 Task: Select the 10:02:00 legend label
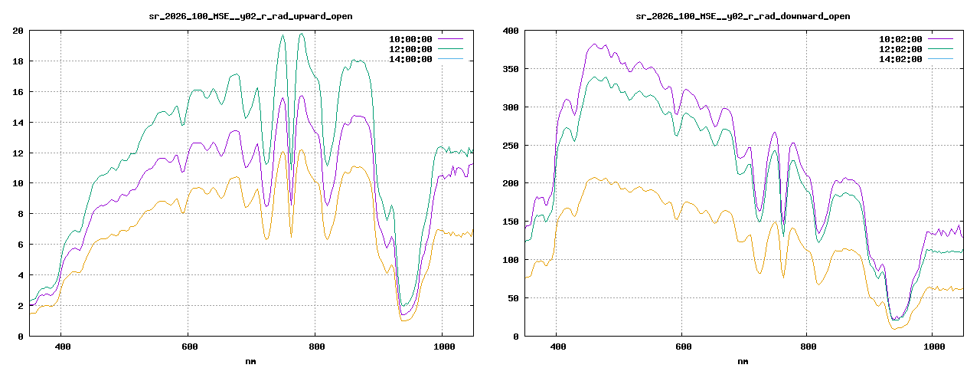(x=900, y=38)
